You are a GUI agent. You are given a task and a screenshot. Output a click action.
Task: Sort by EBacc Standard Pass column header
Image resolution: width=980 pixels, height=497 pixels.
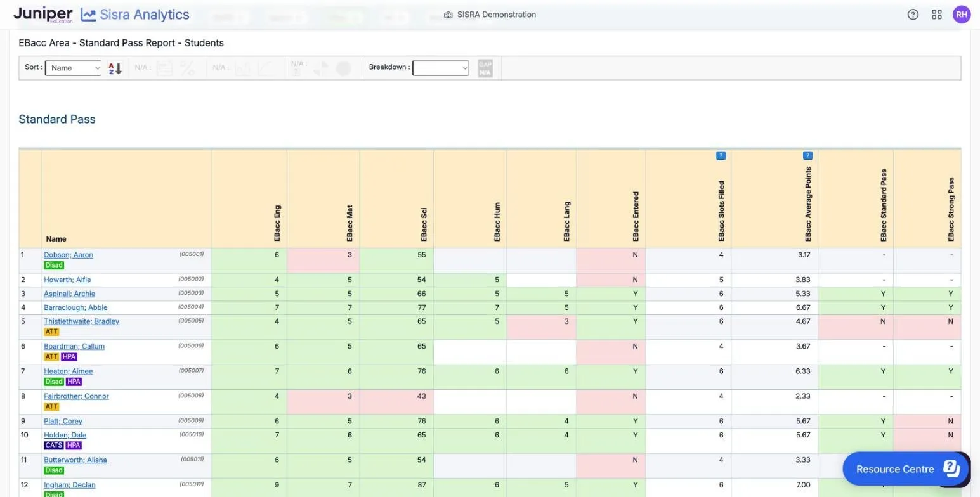click(x=884, y=205)
